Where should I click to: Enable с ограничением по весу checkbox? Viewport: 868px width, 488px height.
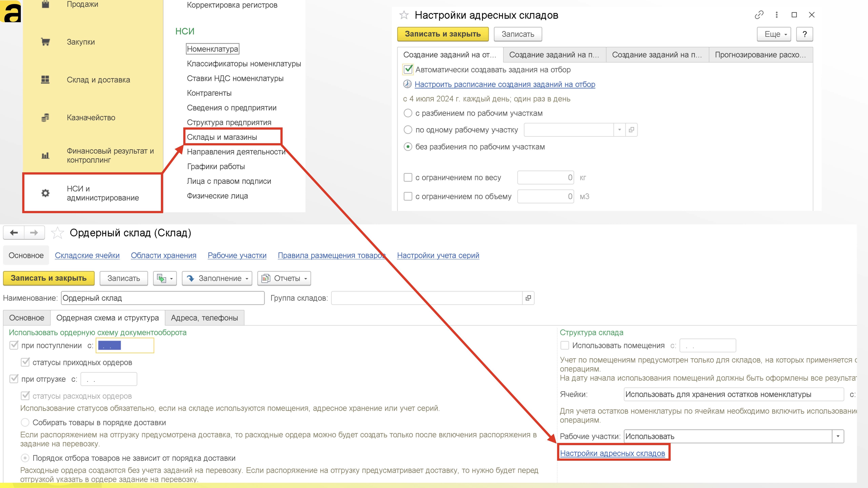pos(408,177)
